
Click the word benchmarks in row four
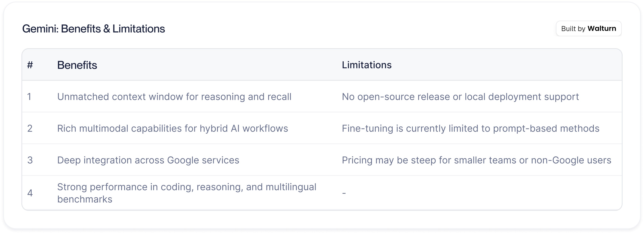(x=85, y=199)
